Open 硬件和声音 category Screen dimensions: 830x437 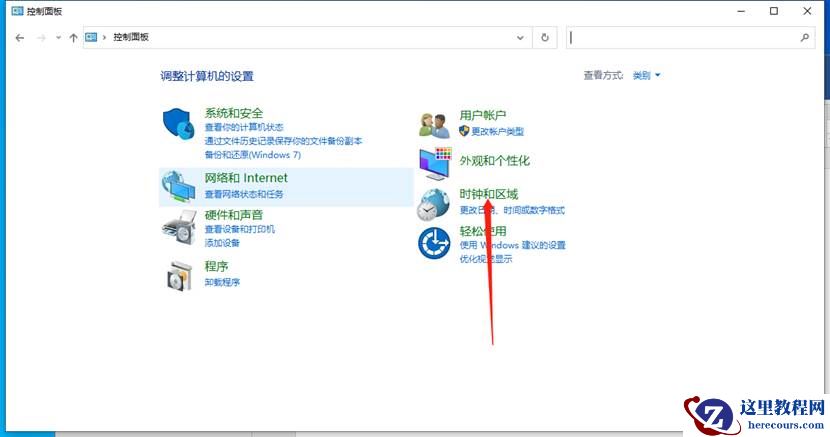pos(234,215)
